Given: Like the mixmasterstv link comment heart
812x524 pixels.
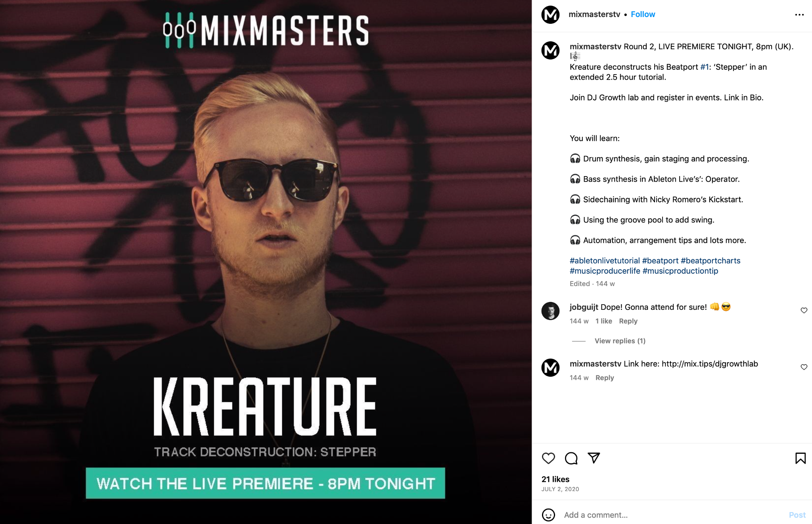Looking at the screenshot, I should 804,367.
